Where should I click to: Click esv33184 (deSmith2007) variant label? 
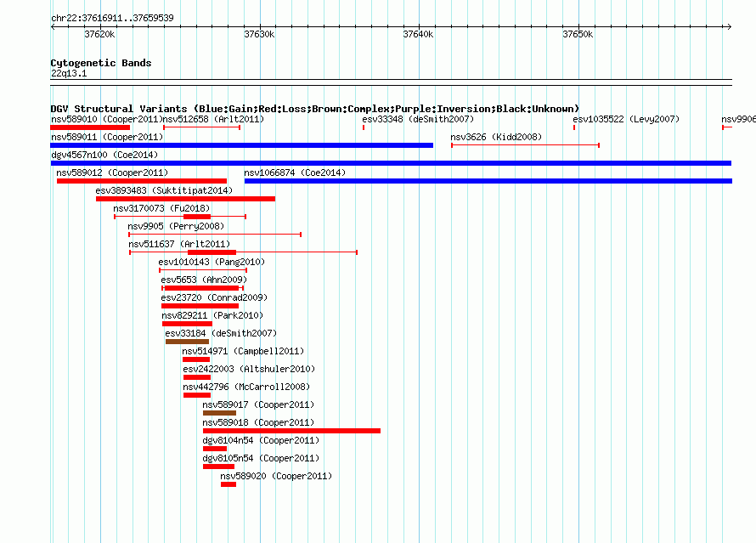click(221, 333)
